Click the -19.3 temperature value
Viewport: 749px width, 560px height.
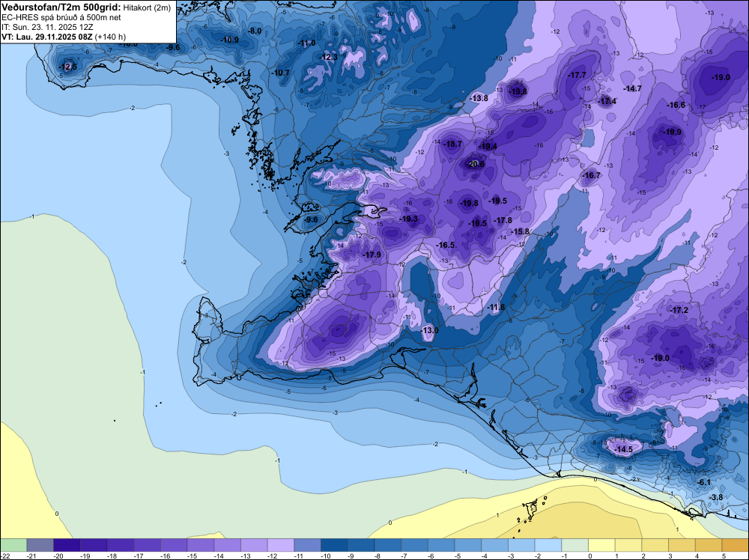[409, 219]
